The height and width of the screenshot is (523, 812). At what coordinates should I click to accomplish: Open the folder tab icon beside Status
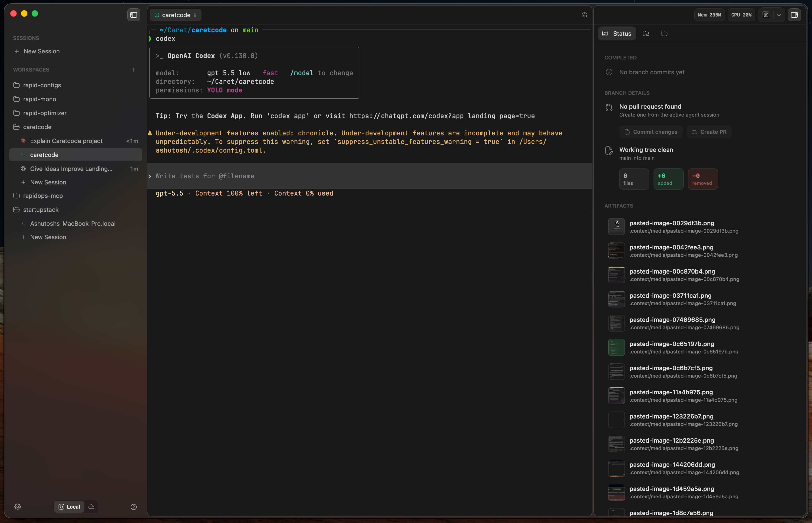pos(664,34)
